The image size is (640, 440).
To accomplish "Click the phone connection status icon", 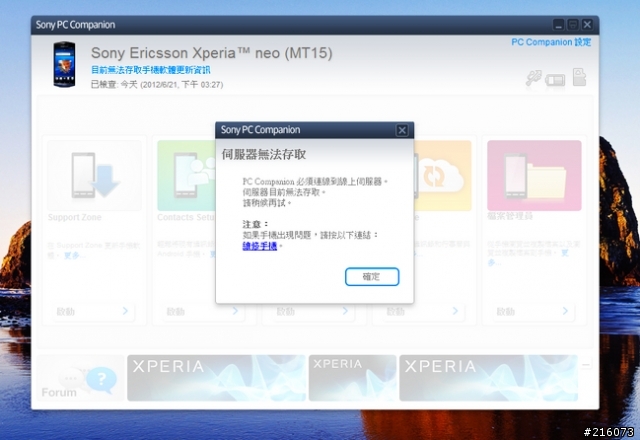I will 555,80.
